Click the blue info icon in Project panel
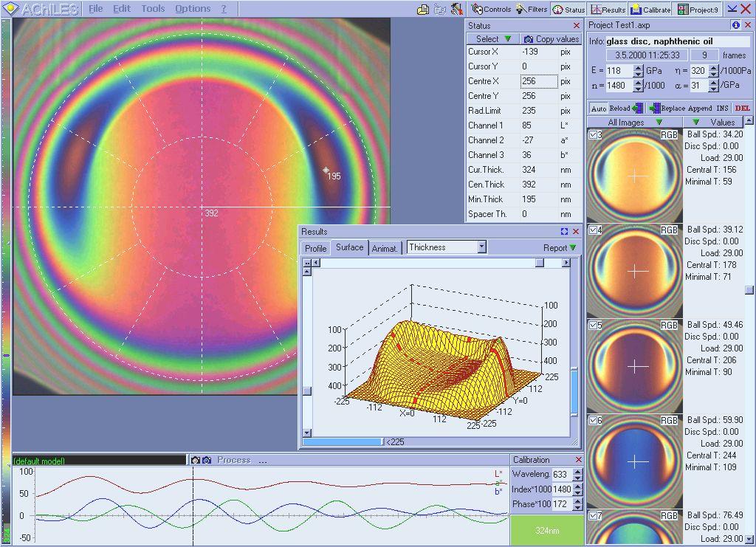This screenshot has width=756, height=547. click(736, 25)
